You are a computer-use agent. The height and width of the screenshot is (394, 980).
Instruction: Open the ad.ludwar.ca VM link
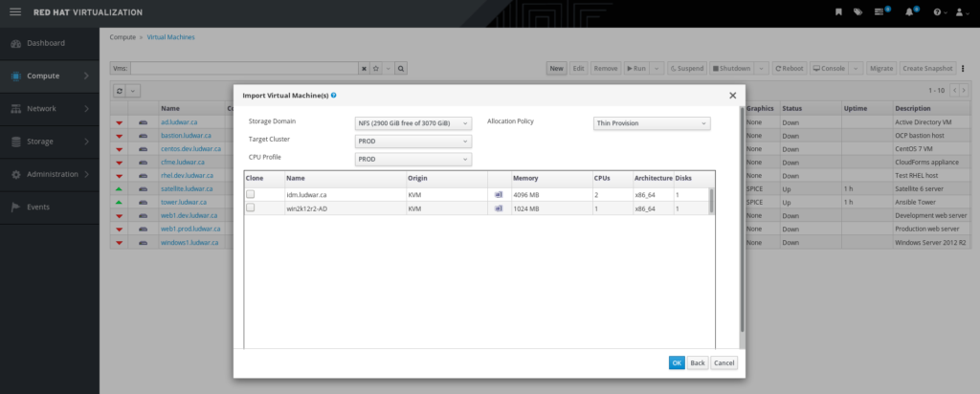pos(178,121)
